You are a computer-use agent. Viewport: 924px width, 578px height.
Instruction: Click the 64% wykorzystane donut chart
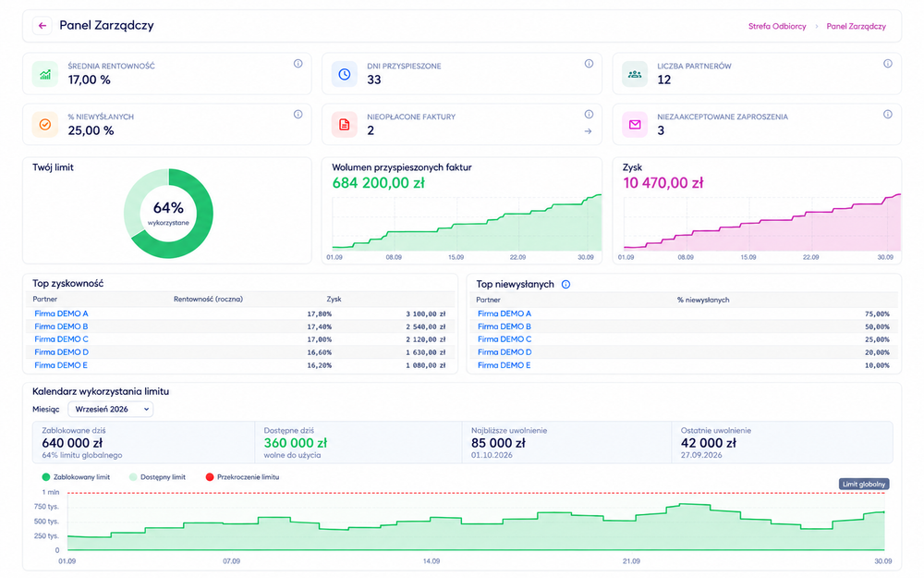pos(168,214)
